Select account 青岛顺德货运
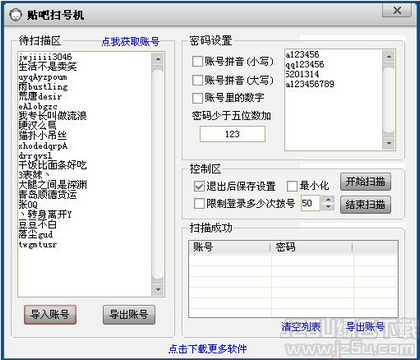The height and width of the screenshot is (360, 420). [x=48, y=194]
